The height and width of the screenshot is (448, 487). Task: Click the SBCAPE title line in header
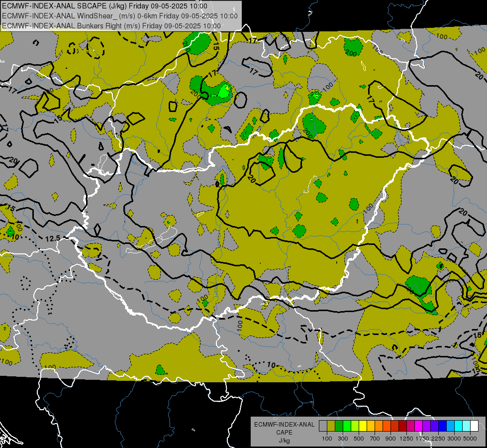(104, 6)
